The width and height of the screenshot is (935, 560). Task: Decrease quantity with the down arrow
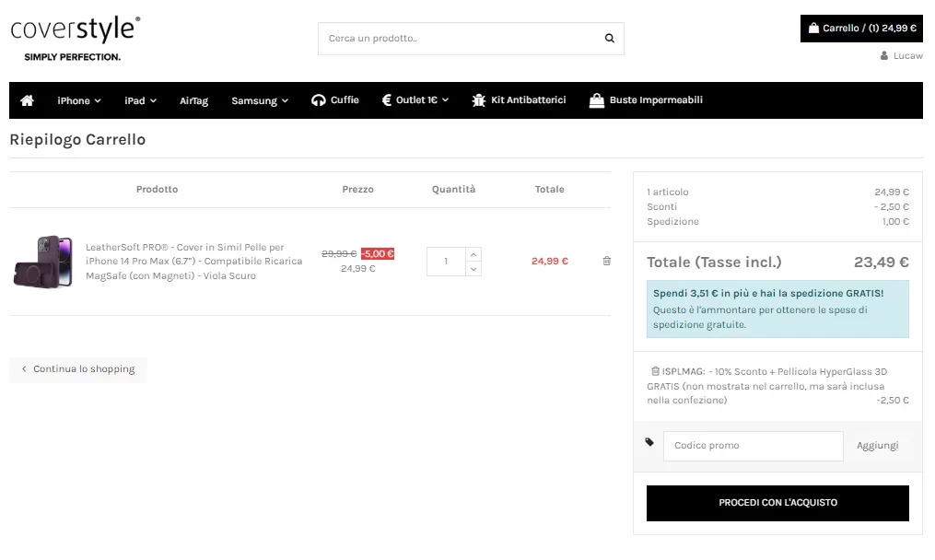473,269
